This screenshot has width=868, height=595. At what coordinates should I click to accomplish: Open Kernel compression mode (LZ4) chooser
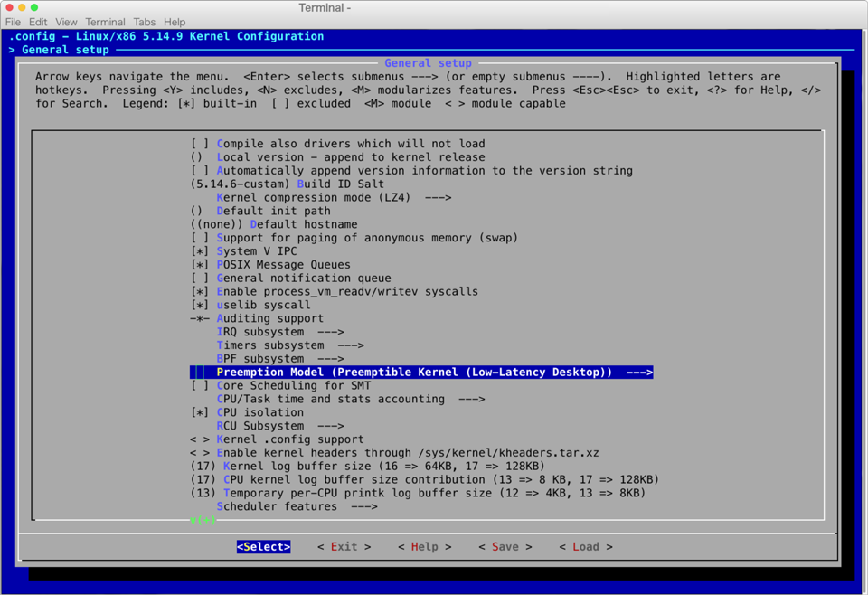point(333,197)
